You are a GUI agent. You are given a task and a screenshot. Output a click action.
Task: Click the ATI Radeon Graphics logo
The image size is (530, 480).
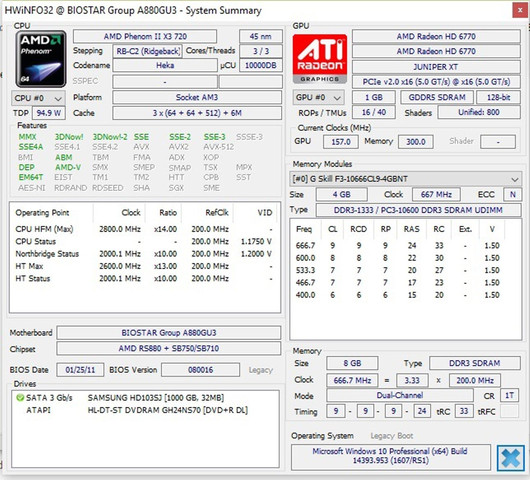click(x=320, y=59)
